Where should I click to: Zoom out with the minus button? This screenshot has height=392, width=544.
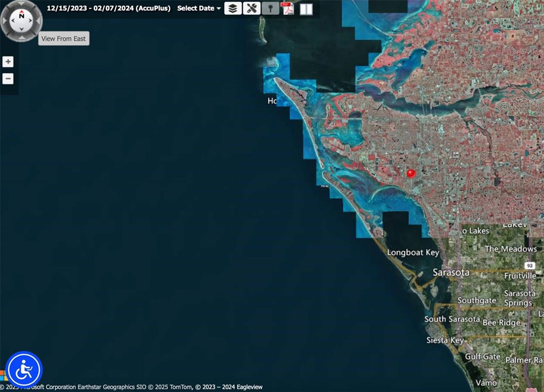click(x=8, y=79)
